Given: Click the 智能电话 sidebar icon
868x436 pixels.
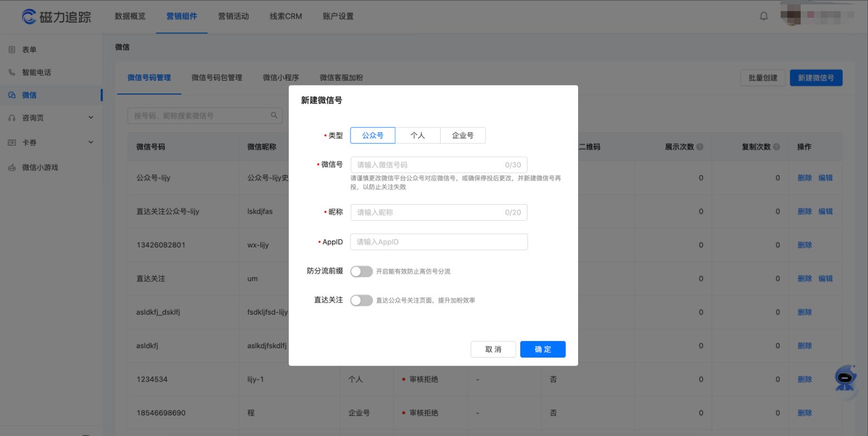Looking at the screenshot, I should [x=12, y=72].
